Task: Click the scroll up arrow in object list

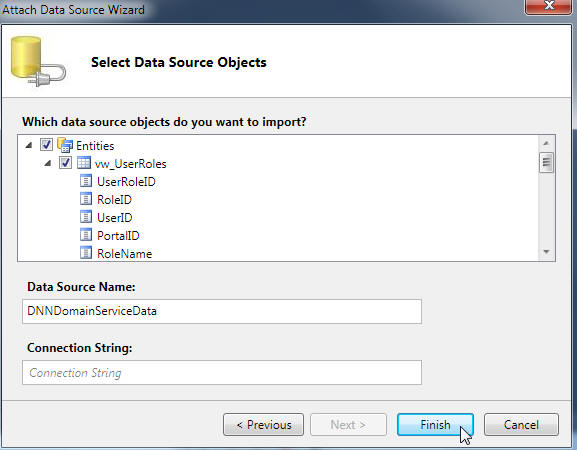Action: click(x=546, y=143)
